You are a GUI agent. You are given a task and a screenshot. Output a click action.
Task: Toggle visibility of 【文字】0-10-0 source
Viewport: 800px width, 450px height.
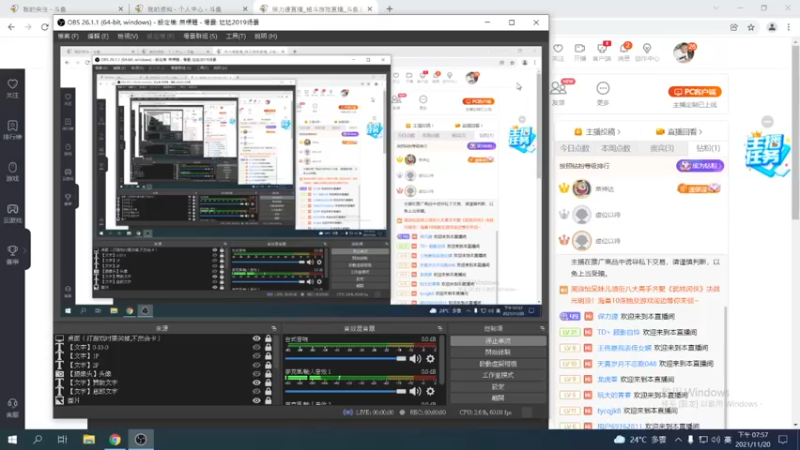click(x=256, y=347)
